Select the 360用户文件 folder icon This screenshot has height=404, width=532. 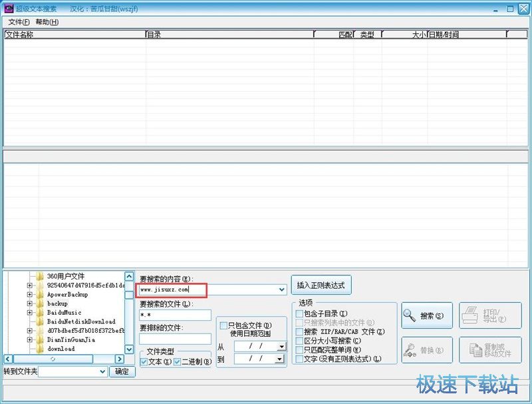(x=40, y=276)
